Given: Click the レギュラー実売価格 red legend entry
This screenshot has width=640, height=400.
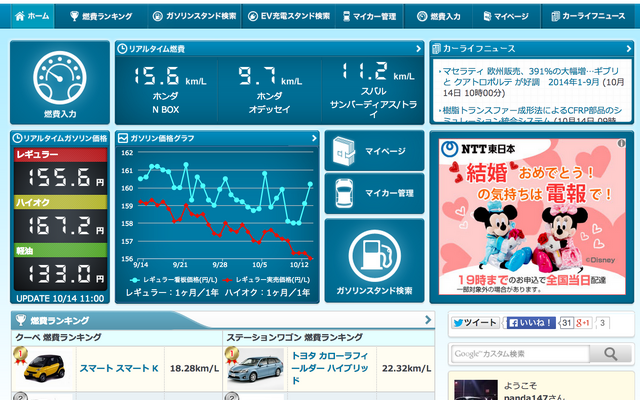Looking at the screenshot, I should point(266,280).
